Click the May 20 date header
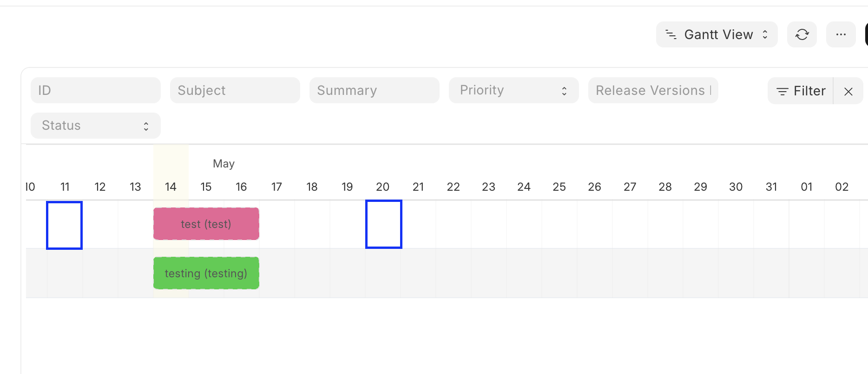The width and height of the screenshot is (868, 374). pyautogui.click(x=383, y=187)
